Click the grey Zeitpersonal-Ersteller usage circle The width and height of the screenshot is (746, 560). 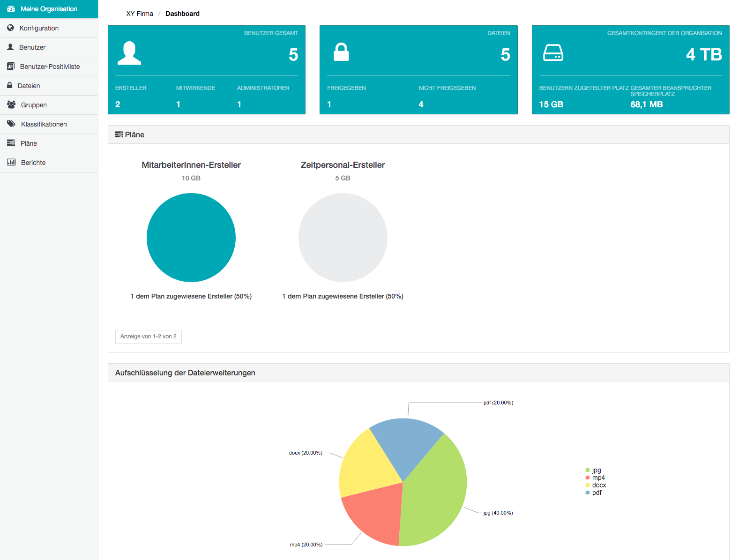pyautogui.click(x=343, y=238)
